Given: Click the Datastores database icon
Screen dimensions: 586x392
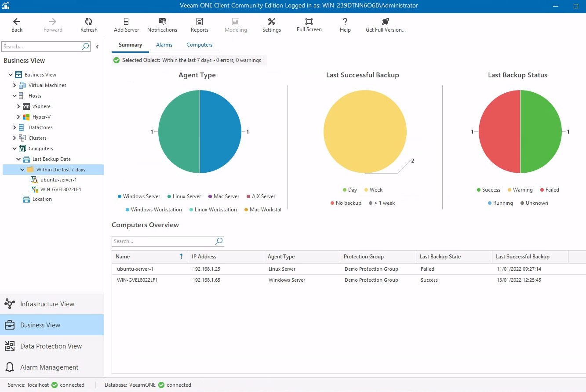Looking at the screenshot, I should [x=22, y=127].
